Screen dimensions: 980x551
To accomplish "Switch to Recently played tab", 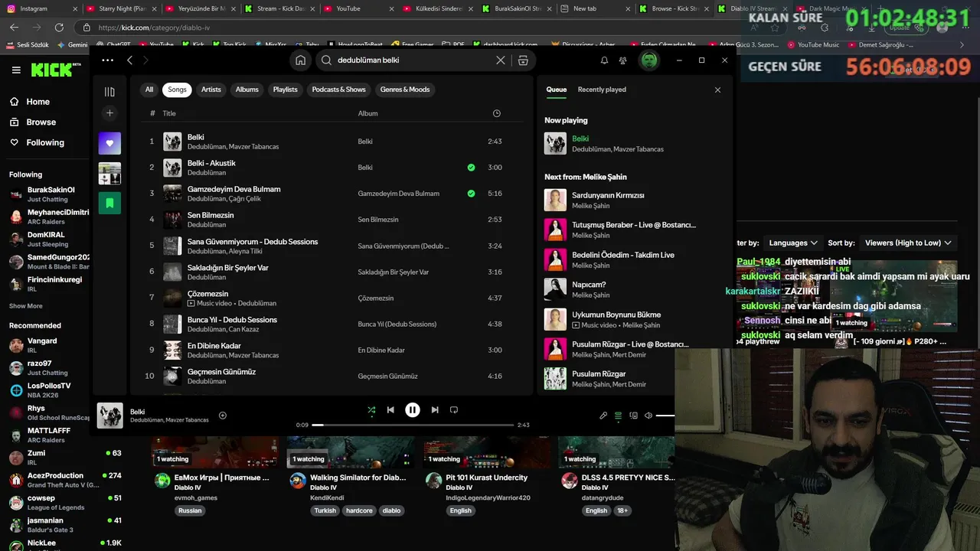I will (x=602, y=90).
